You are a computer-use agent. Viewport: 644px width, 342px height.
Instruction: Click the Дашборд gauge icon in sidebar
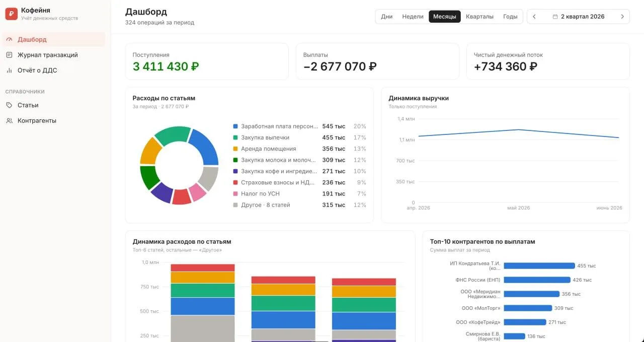[x=9, y=39]
